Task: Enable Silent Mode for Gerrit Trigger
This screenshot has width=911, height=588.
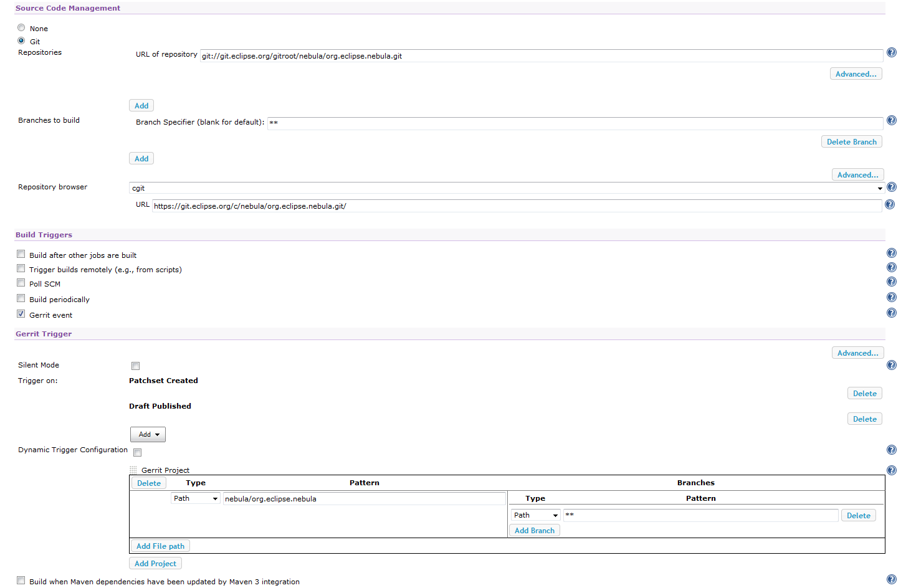Action: pos(135,366)
